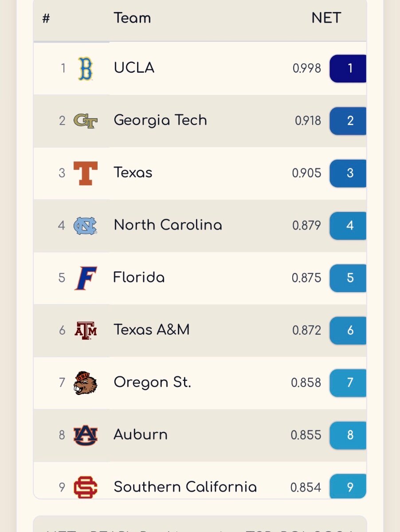Viewport: 400px width, 532px height.
Task: Select the North Carolina team name
Action: click(x=168, y=225)
